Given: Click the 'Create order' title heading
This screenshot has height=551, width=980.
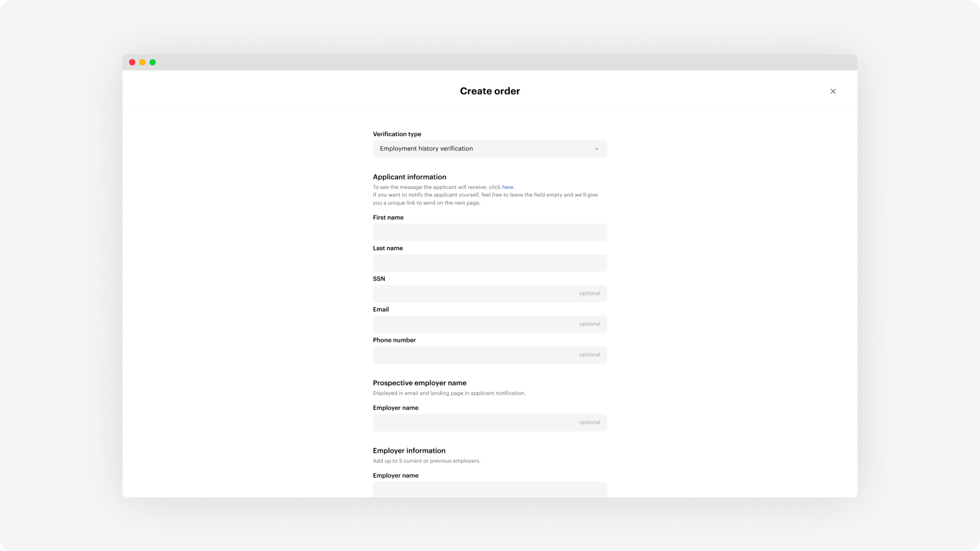Looking at the screenshot, I should 489,91.
